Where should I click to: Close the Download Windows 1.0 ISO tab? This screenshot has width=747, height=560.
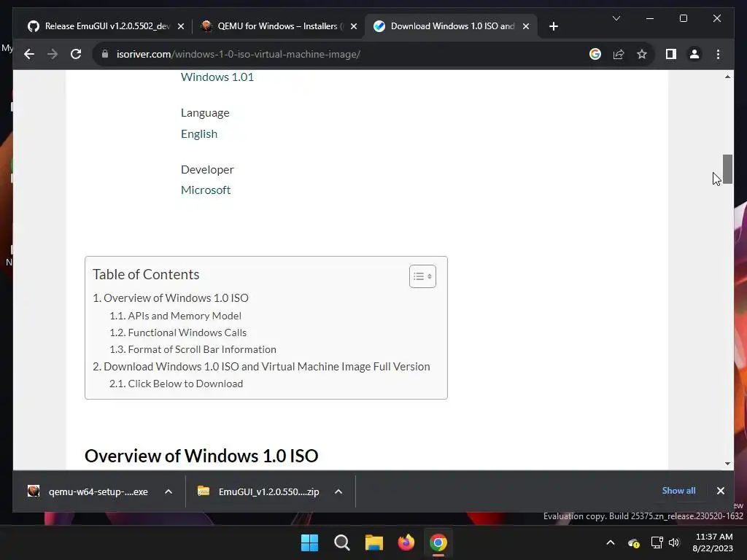526,27
